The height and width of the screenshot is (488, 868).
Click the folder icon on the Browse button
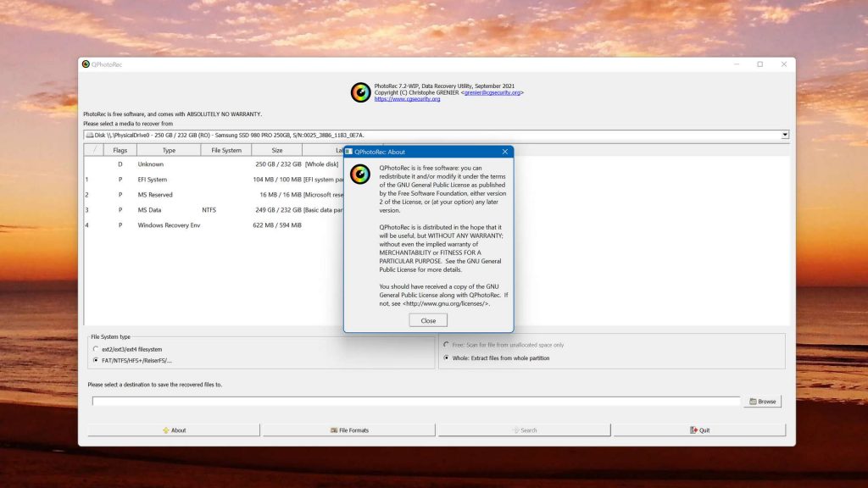pyautogui.click(x=753, y=401)
